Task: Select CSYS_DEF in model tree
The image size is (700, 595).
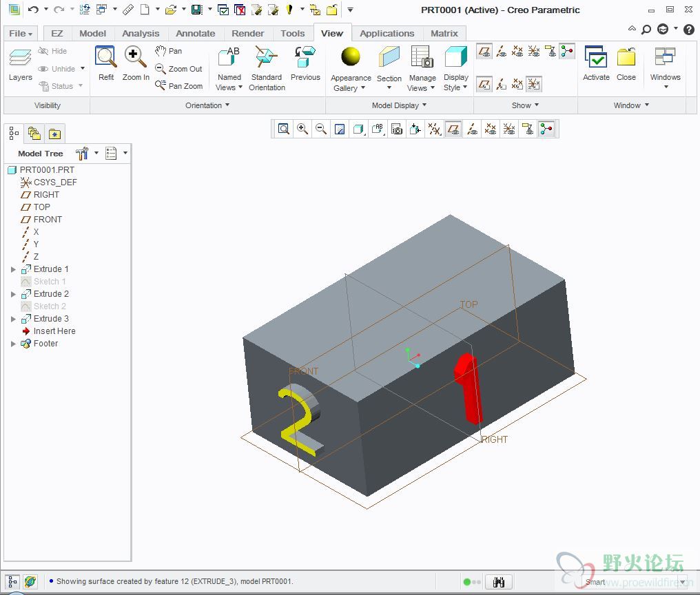Action: click(49, 182)
